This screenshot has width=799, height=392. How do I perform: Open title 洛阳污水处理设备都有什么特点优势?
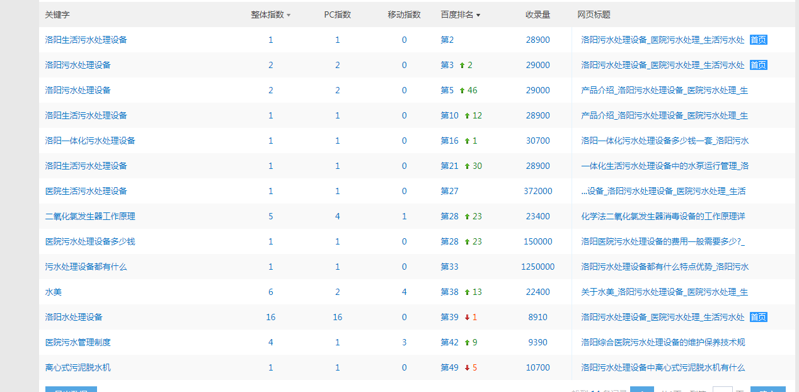click(x=665, y=267)
